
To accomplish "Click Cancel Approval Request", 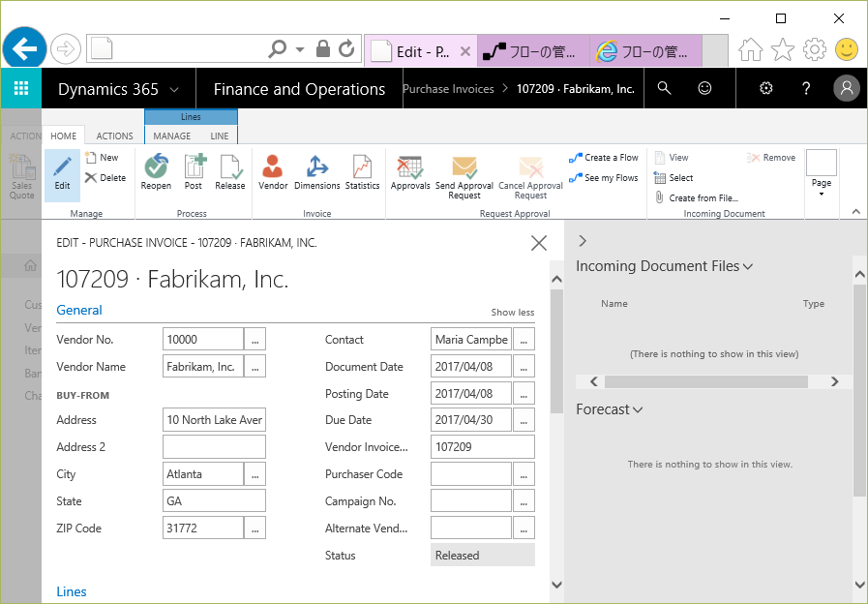I will tap(530, 177).
